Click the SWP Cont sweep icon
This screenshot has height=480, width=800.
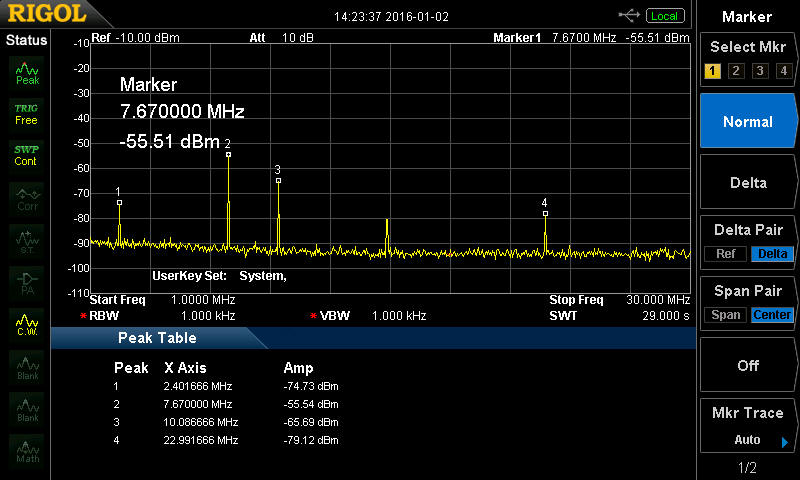point(27,155)
